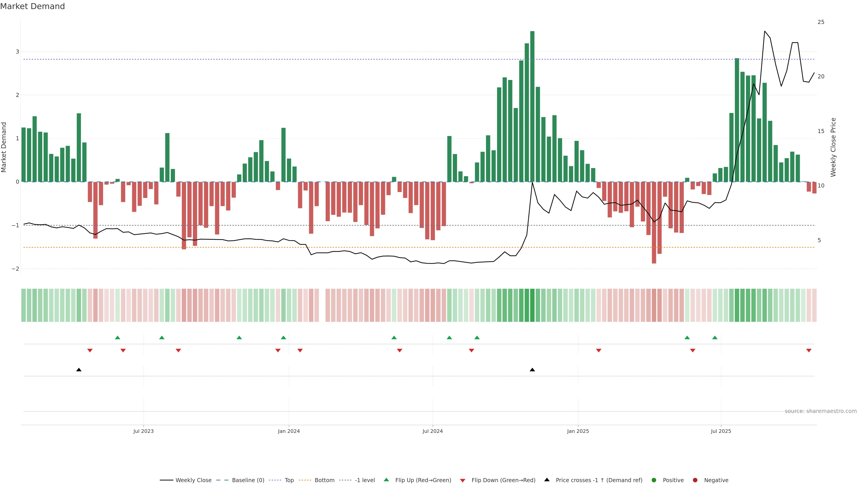The height and width of the screenshot is (488, 868).
Task: Click the Positive green dot legend
Action: pyautogui.click(x=654, y=480)
